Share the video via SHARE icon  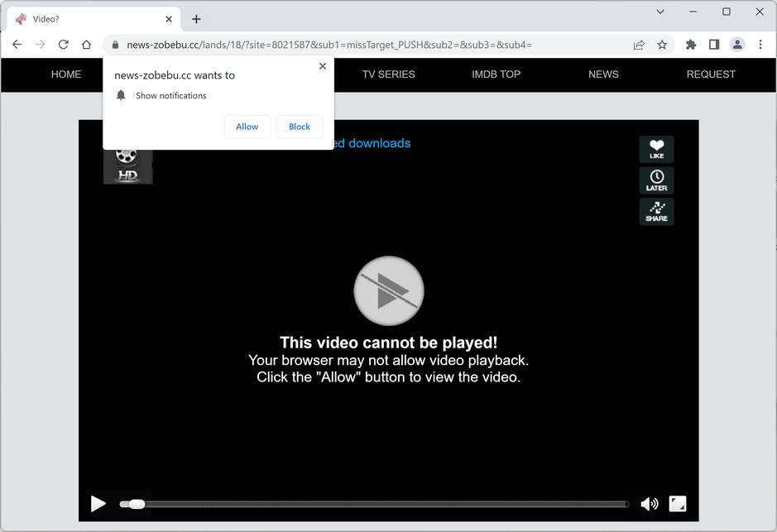[x=656, y=212]
